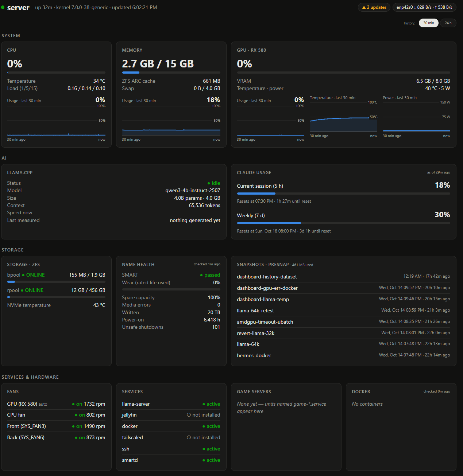Click the Power-on 6,418 h value
The image size is (463, 476).
click(212, 320)
